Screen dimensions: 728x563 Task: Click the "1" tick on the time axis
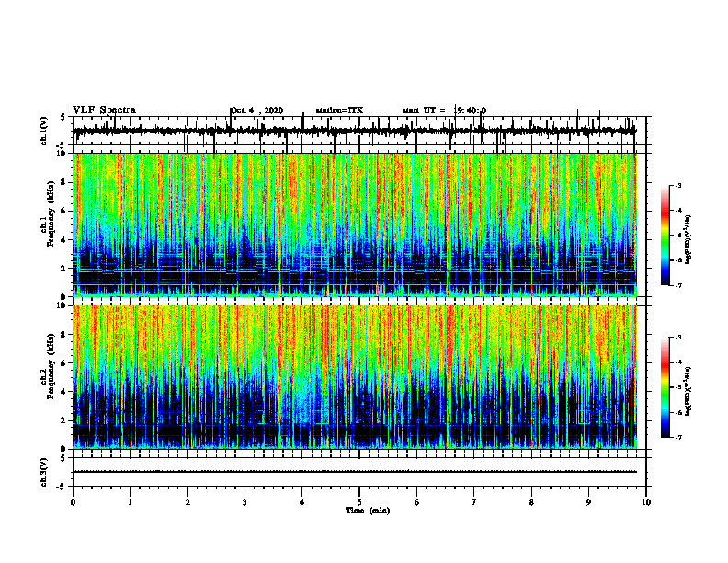(130, 502)
